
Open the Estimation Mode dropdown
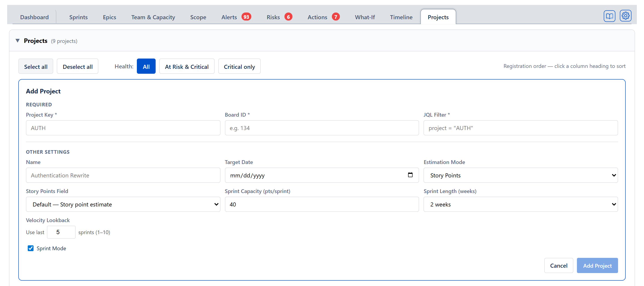click(x=521, y=175)
